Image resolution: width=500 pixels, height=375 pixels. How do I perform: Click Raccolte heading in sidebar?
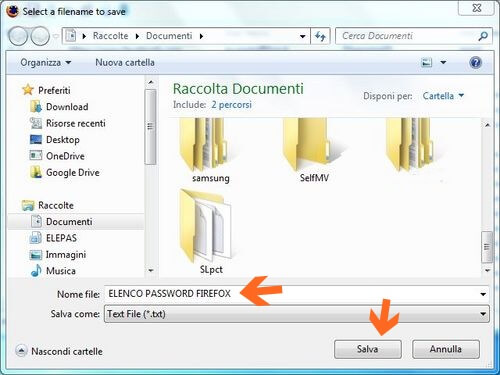tap(56, 205)
